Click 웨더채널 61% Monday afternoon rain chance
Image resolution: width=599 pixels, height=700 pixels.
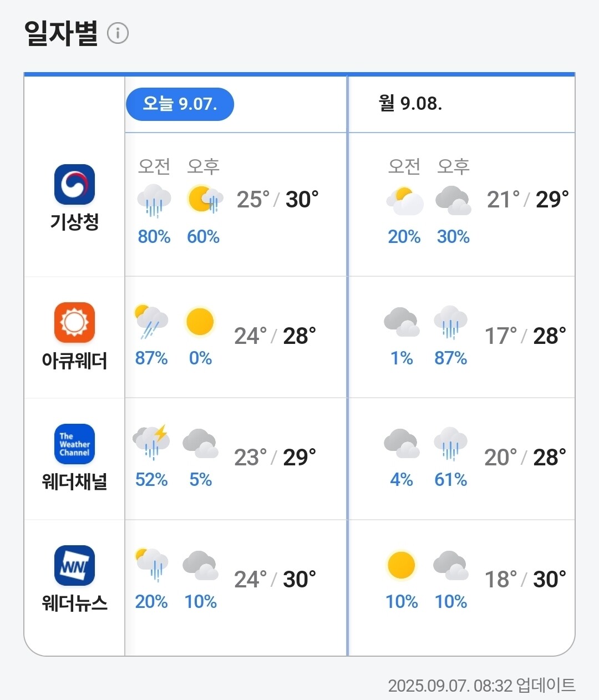point(450,480)
